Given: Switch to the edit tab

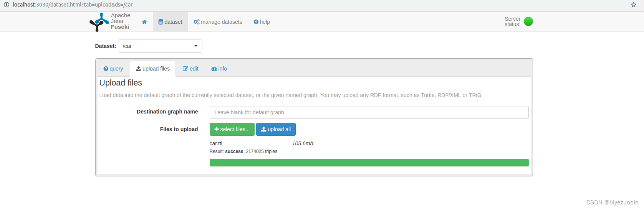Looking at the screenshot, I should pyautogui.click(x=190, y=69).
